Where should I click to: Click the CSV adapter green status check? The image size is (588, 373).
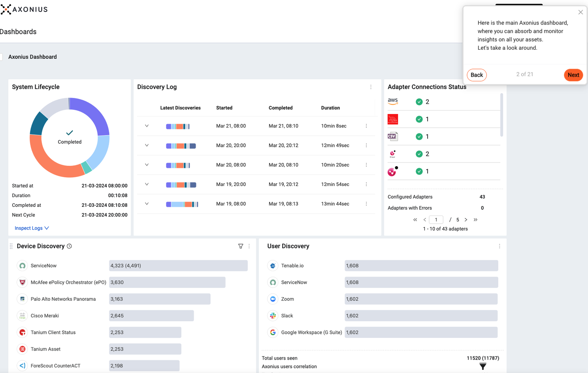(419, 137)
